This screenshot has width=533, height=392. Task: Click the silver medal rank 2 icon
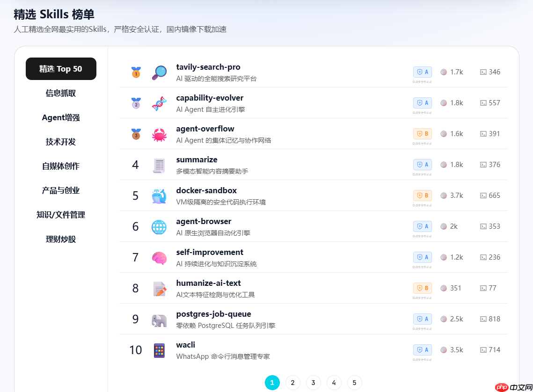(x=136, y=103)
